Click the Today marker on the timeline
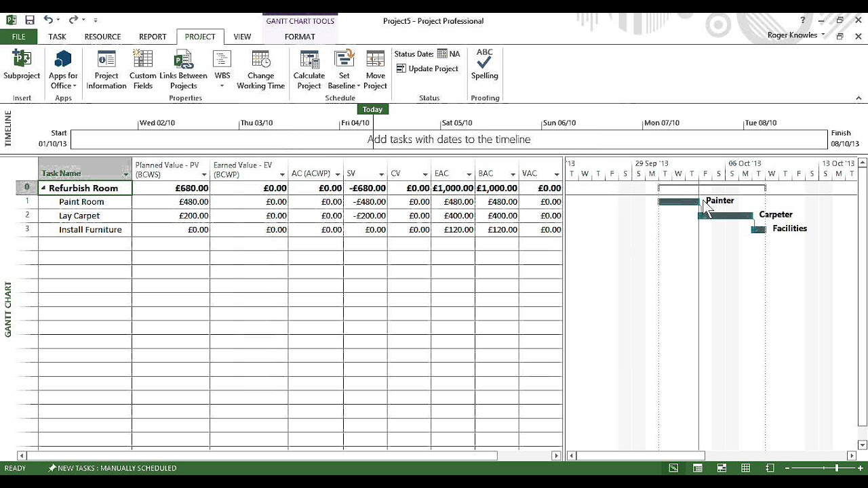The image size is (868, 488). [372, 109]
